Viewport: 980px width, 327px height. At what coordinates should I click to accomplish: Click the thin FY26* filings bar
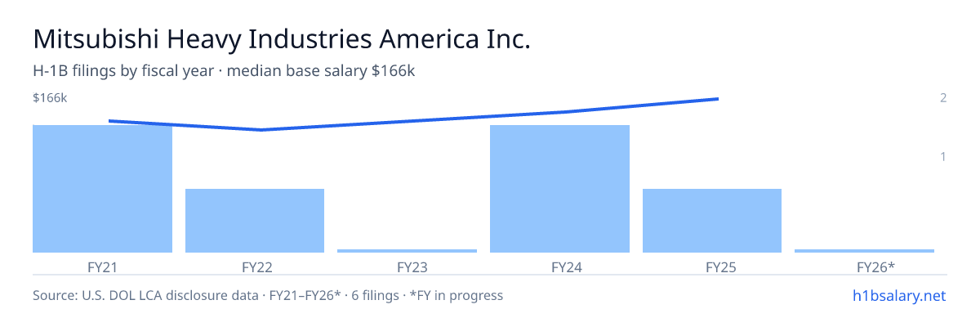tap(864, 251)
